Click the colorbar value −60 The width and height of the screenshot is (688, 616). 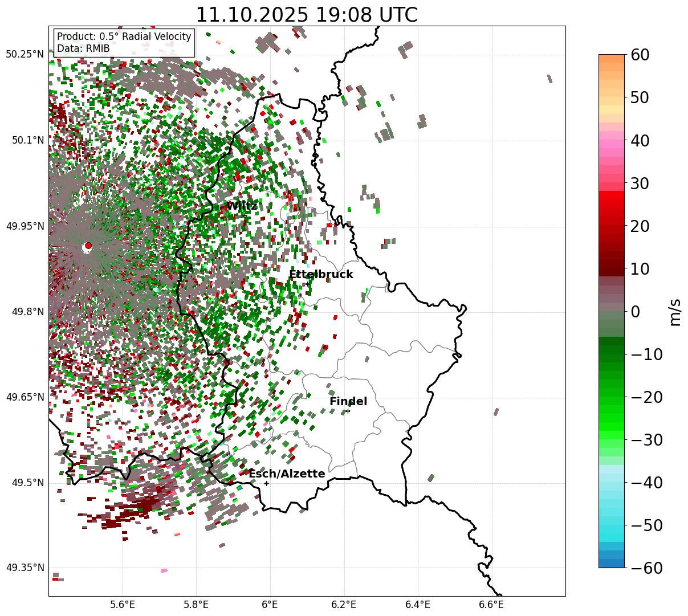(646, 568)
